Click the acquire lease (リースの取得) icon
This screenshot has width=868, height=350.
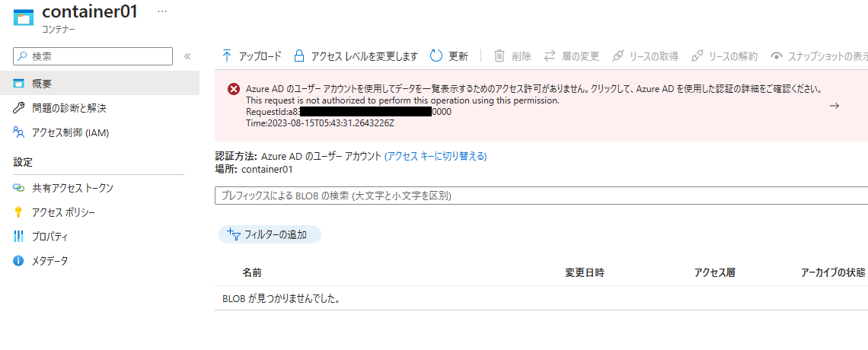[x=618, y=56]
